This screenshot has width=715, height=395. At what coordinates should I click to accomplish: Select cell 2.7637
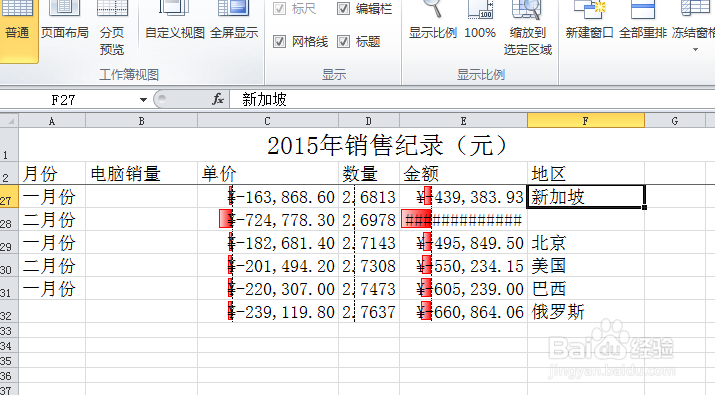click(x=369, y=312)
